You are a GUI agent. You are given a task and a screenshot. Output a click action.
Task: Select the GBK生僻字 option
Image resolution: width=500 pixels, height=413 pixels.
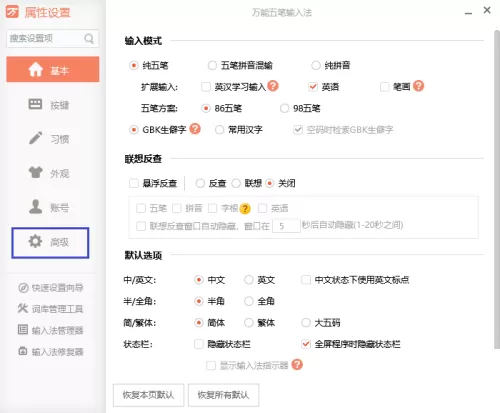134,130
